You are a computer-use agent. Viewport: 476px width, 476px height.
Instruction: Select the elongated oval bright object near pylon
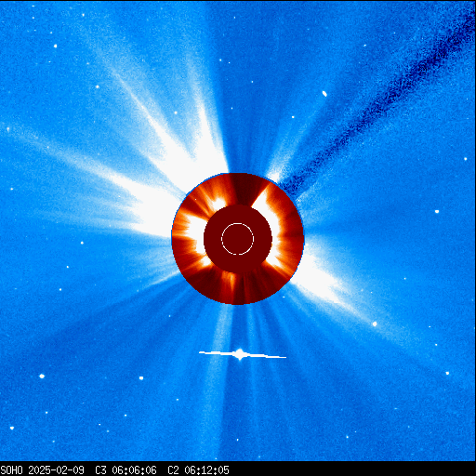(x=324, y=94)
